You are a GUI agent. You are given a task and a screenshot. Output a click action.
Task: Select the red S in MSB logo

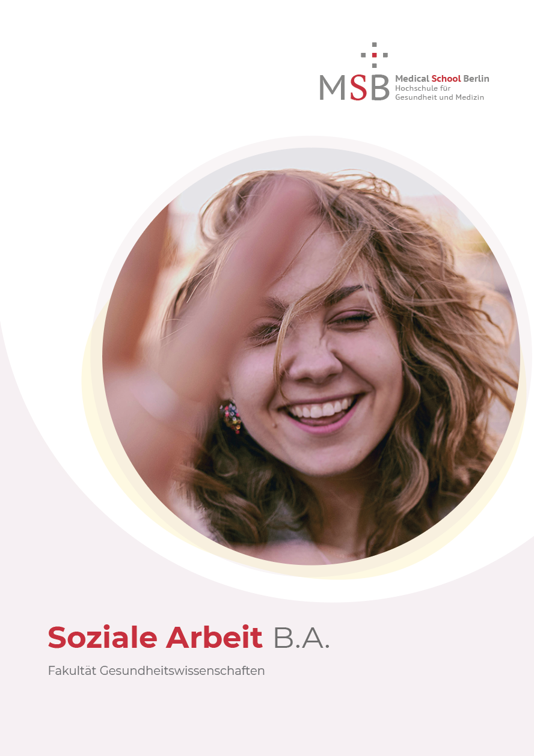click(x=358, y=87)
